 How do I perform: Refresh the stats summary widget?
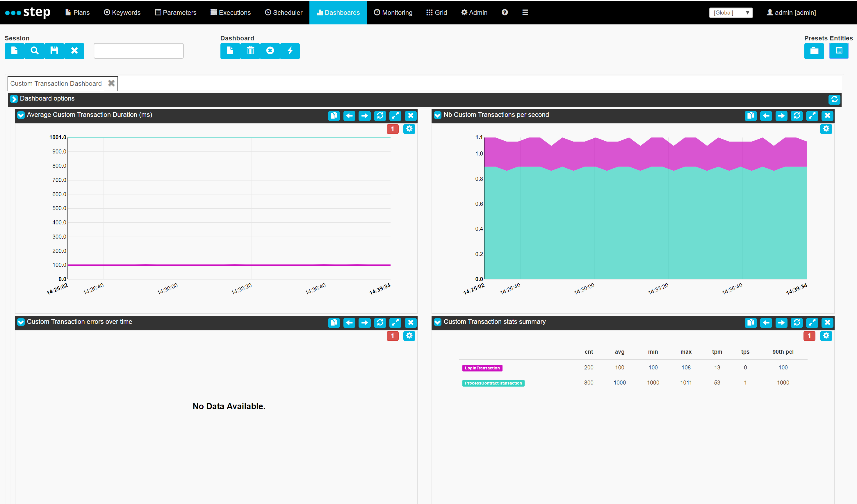pos(797,323)
